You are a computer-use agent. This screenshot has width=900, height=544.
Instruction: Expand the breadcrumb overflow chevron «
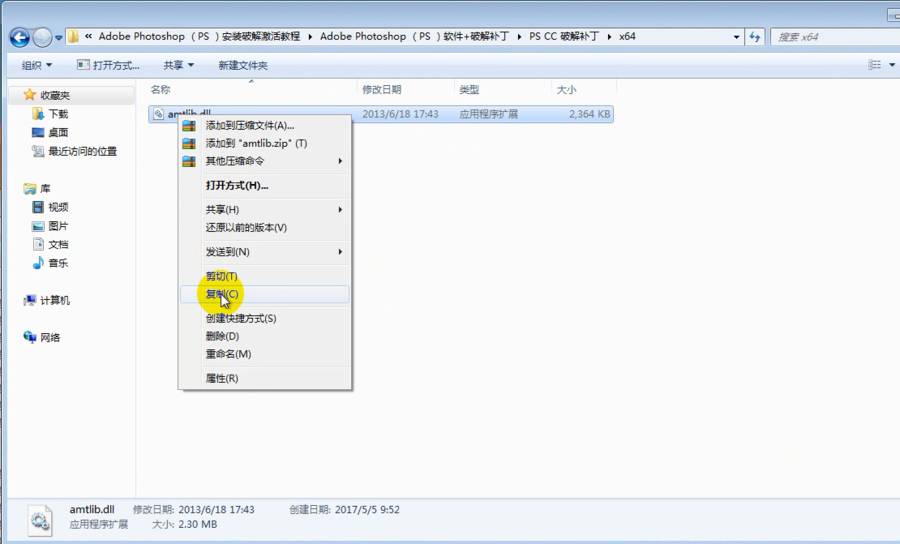(x=88, y=36)
